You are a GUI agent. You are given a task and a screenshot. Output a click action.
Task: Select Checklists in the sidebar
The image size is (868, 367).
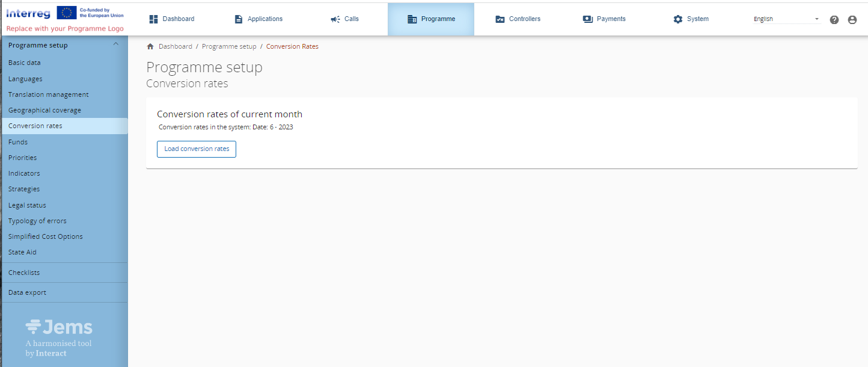click(24, 273)
